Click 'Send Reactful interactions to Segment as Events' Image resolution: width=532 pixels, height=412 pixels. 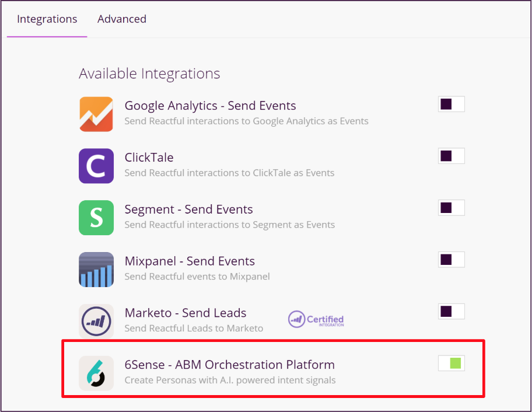coord(230,225)
